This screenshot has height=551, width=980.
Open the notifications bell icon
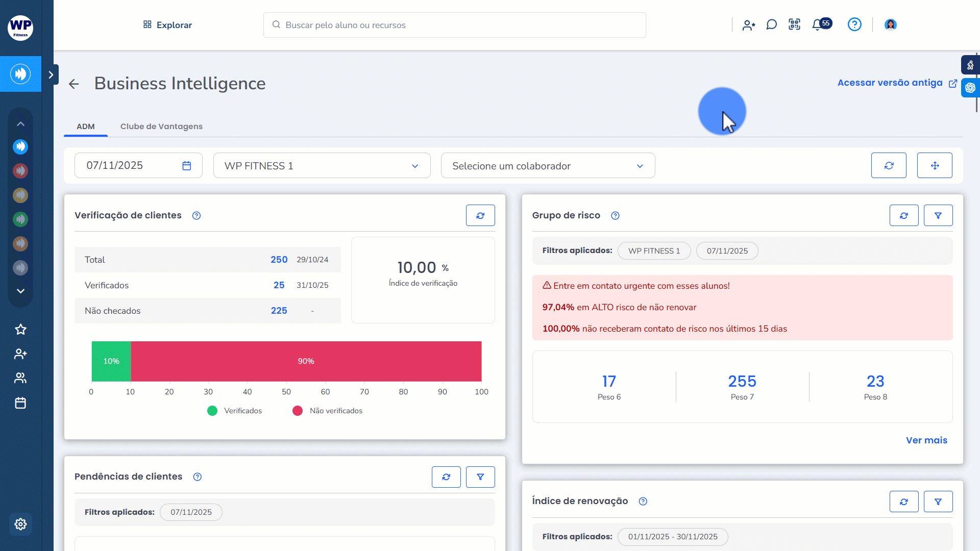818,24
